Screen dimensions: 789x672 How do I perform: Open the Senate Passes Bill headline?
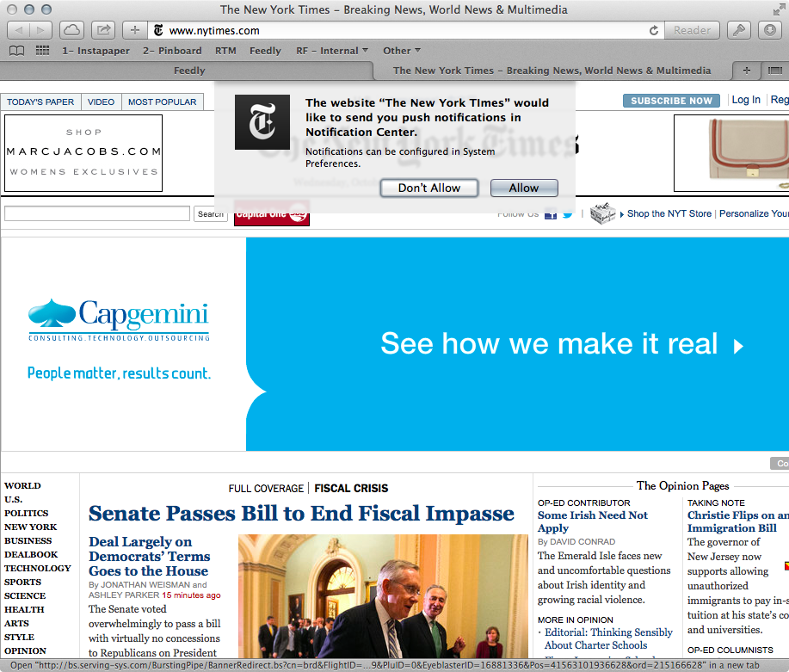tap(301, 514)
